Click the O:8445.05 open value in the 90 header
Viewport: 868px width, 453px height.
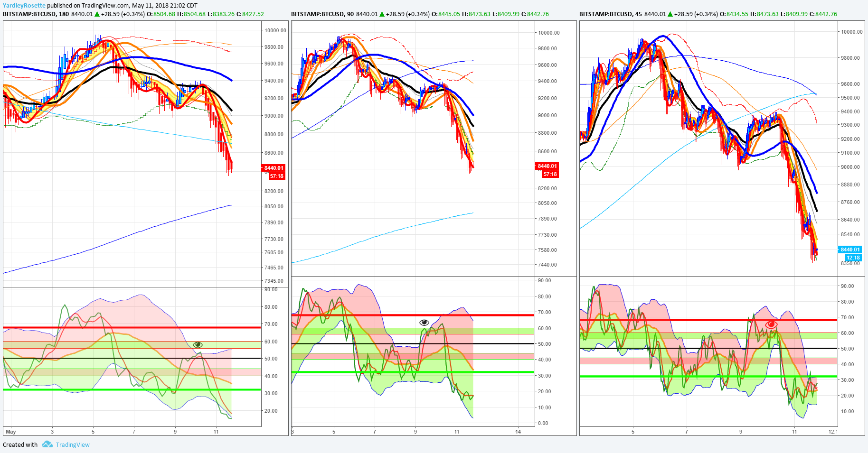tap(445, 14)
